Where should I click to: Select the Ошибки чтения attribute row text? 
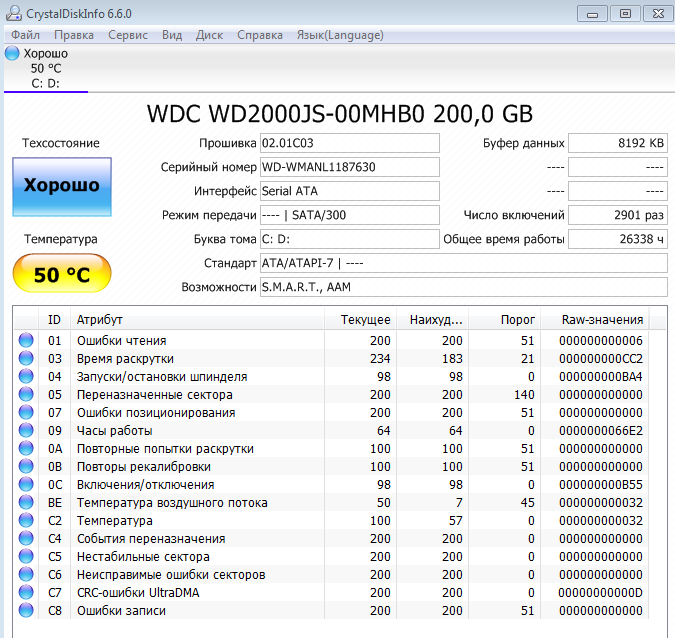click(x=121, y=341)
